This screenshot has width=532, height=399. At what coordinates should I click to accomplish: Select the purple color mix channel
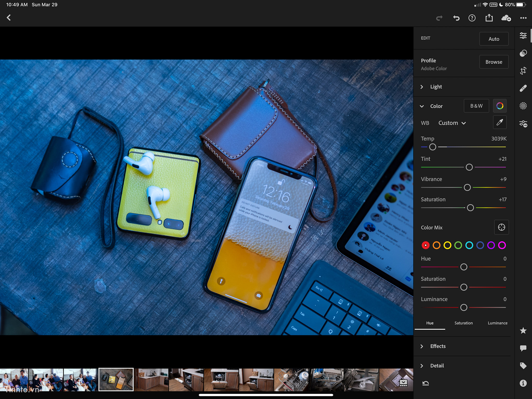pos(491,245)
